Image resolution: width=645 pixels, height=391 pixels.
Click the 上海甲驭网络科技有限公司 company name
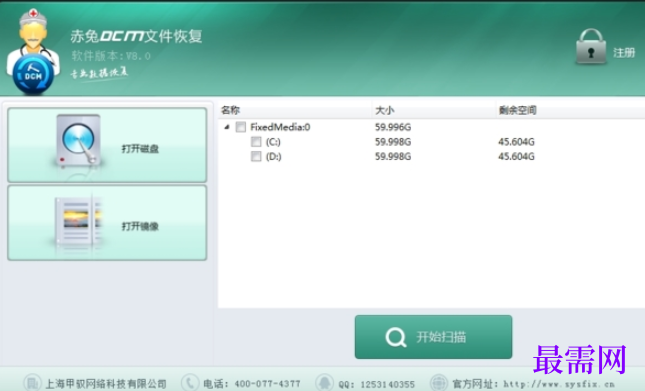106,384
